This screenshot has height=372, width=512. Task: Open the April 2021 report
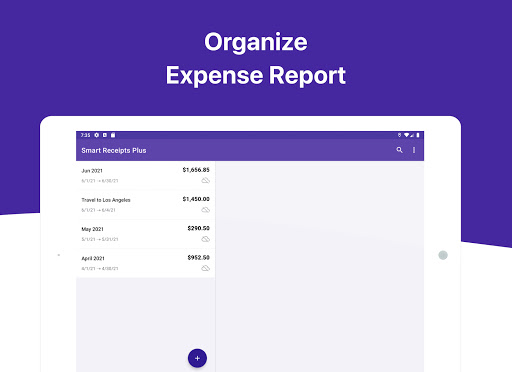tap(146, 263)
